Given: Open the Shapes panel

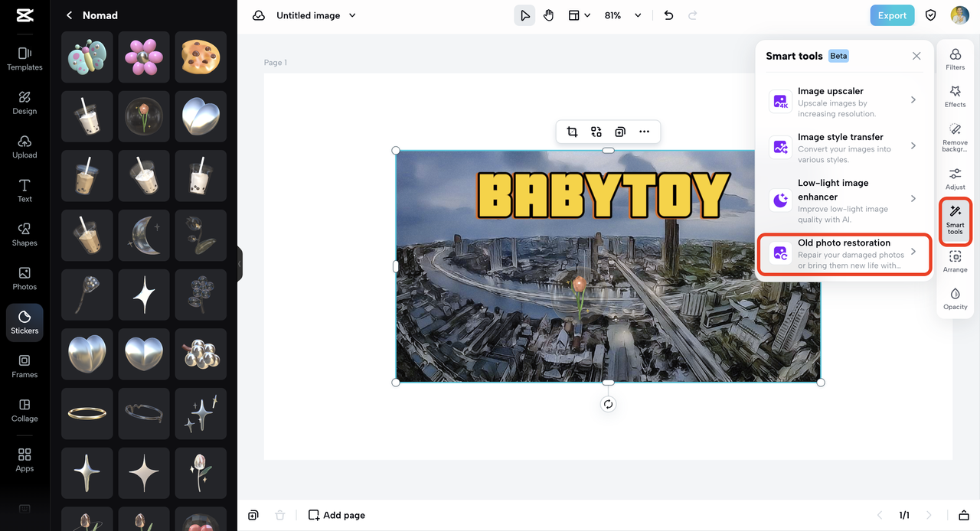Looking at the screenshot, I should coord(24,235).
